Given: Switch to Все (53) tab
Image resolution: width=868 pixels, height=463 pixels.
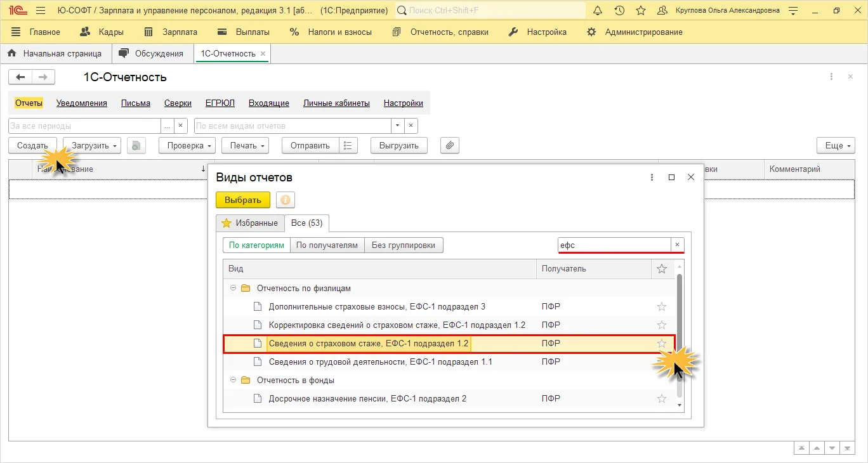Looking at the screenshot, I should coord(307,223).
